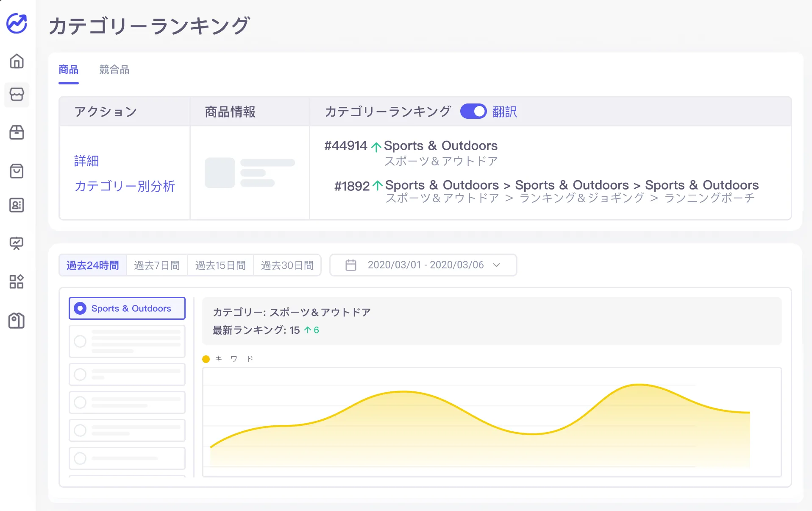The height and width of the screenshot is (511, 812).
Task: Click the 翻訳 label text
Action: (x=505, y=112)
